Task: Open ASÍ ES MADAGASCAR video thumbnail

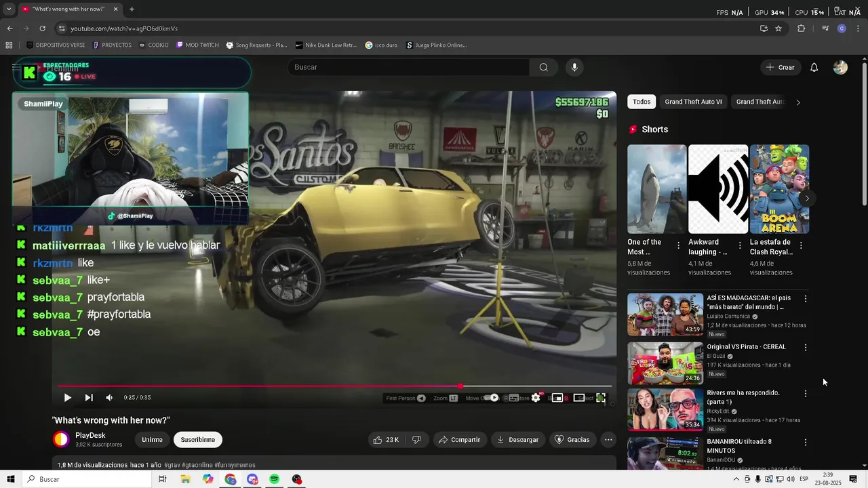Action: click(x=665, y=314)
